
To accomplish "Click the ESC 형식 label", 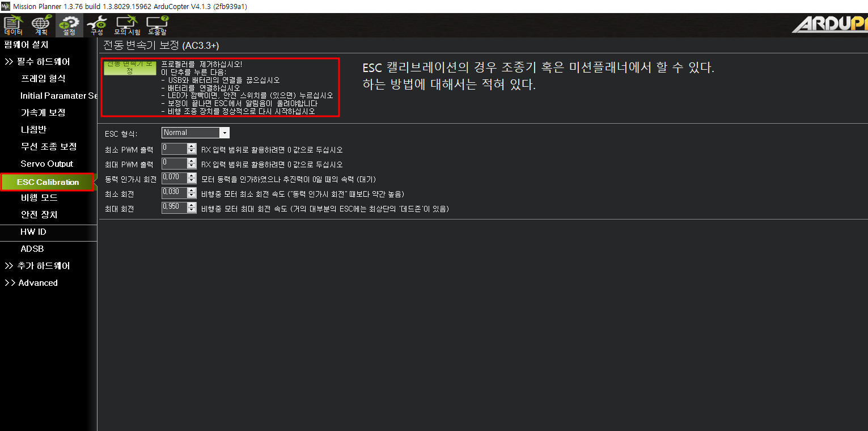I will point(121,133).
